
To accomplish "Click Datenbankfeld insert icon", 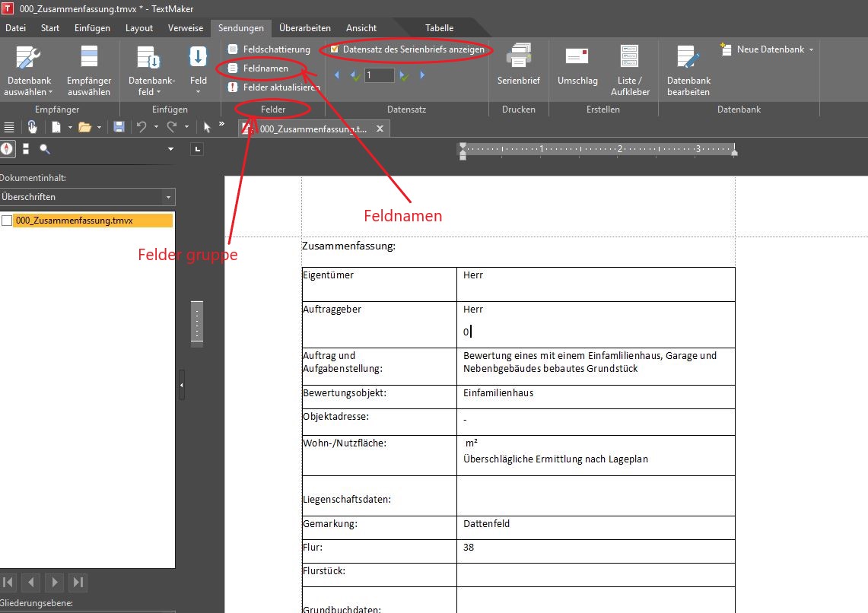I will click(151, 70).
